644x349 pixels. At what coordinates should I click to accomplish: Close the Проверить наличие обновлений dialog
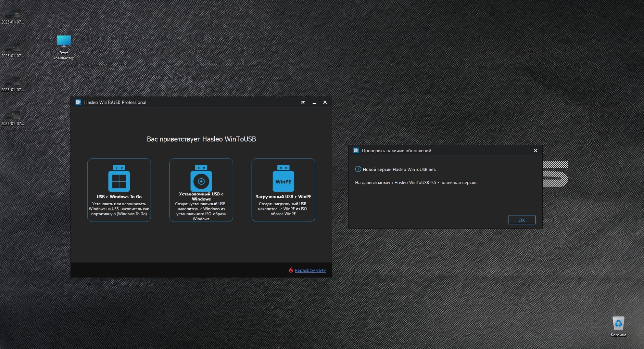535,151
